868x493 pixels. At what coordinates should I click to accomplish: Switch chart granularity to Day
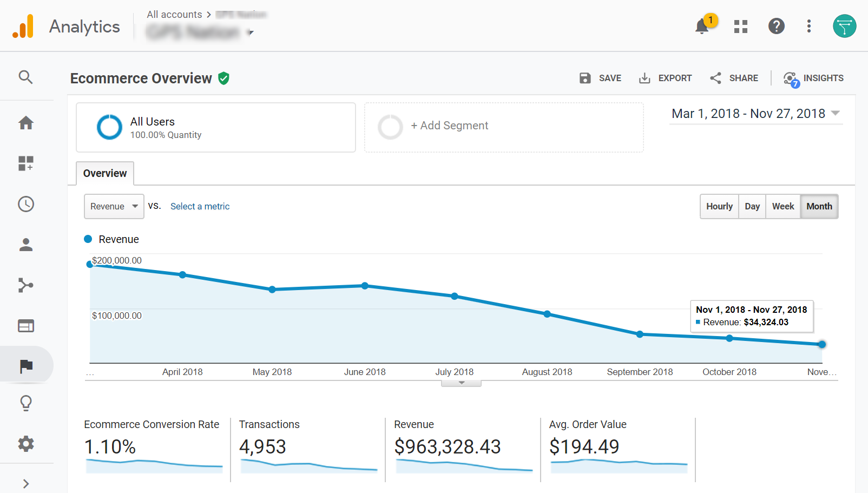coord(752,206)
